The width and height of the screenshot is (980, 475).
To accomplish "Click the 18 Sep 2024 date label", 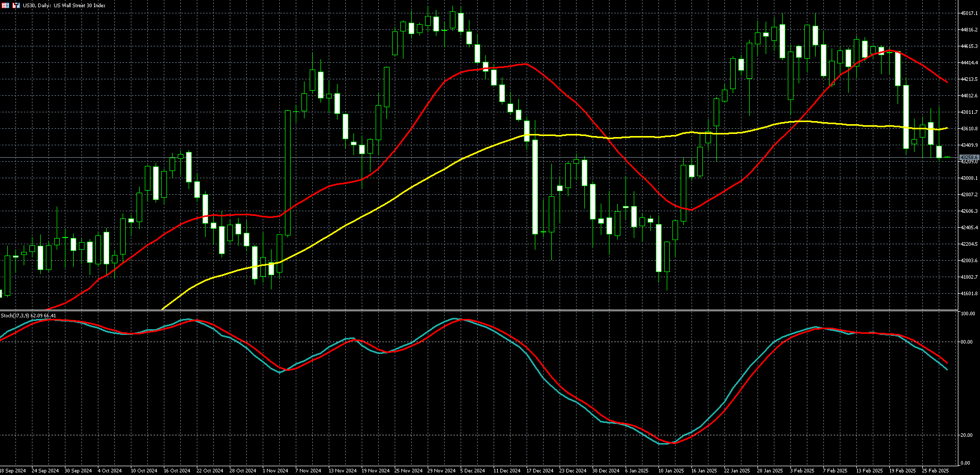I will click(13, 470).
